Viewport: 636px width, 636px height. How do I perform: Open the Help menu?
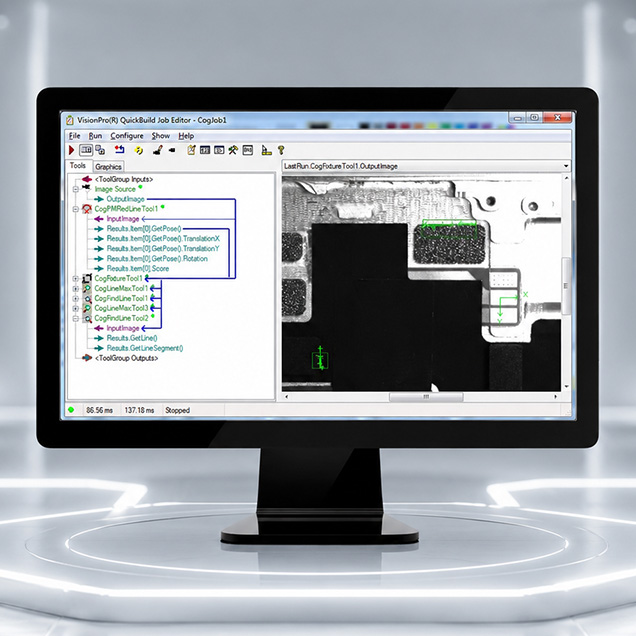[x=186, y=136]
